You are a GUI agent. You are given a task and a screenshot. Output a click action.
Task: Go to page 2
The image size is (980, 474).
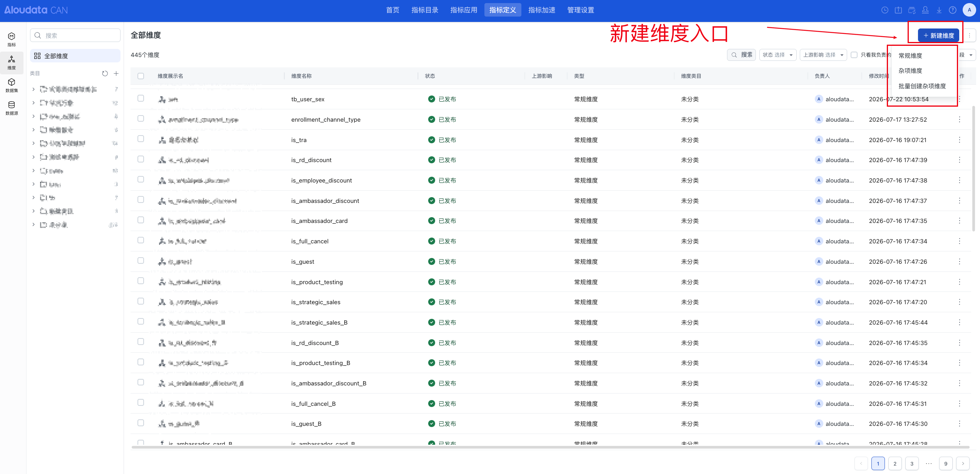pos(895,464)
